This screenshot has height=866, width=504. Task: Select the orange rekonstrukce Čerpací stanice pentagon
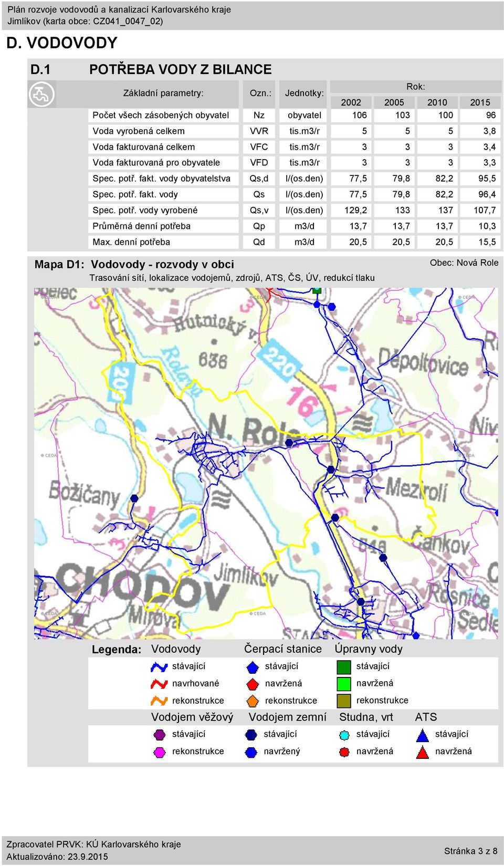click(253, 701)
